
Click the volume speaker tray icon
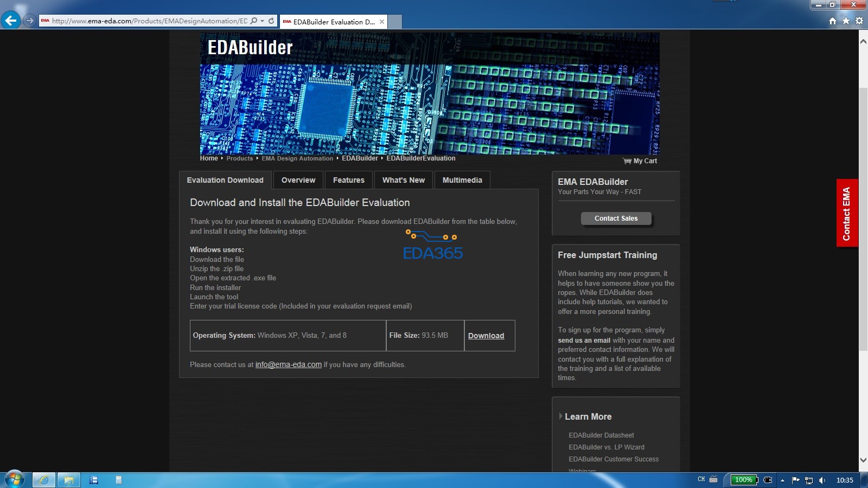pyautogui.click(x=822, y=480)
